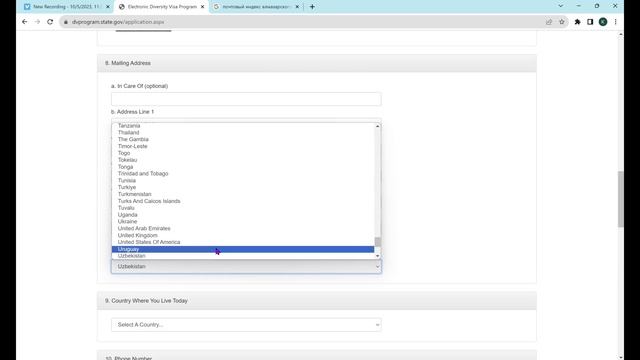Select Ukraine in the country list
The width and height of the screenshot is (640, 360).
pos(243,222)
